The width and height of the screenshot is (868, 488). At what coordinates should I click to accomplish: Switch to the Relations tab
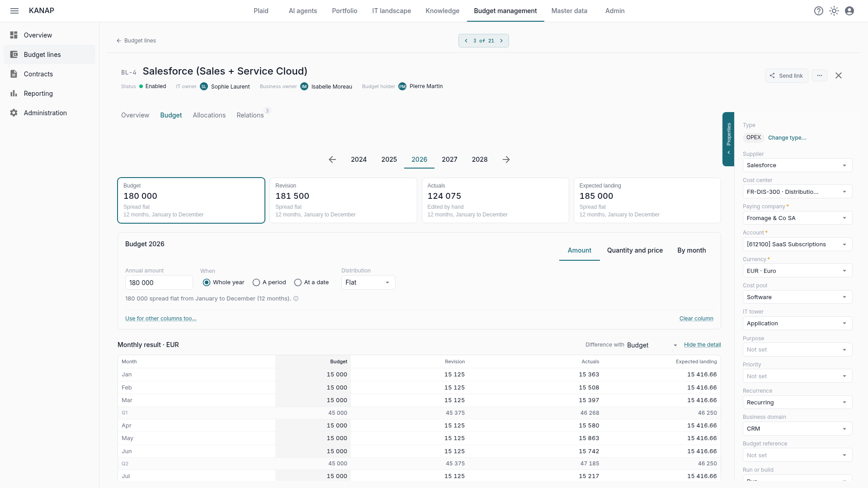[250, 115]
